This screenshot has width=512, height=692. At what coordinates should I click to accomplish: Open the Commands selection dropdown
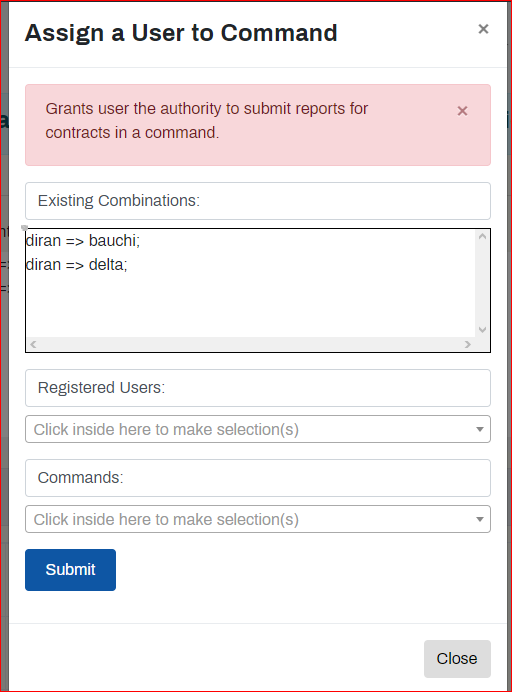[x=258, y=519]
